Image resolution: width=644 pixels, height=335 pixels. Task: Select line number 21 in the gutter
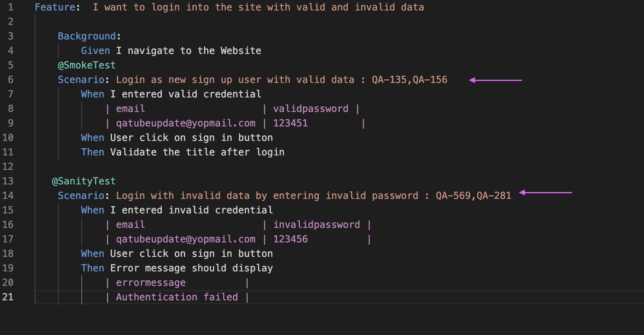point(8,297)
